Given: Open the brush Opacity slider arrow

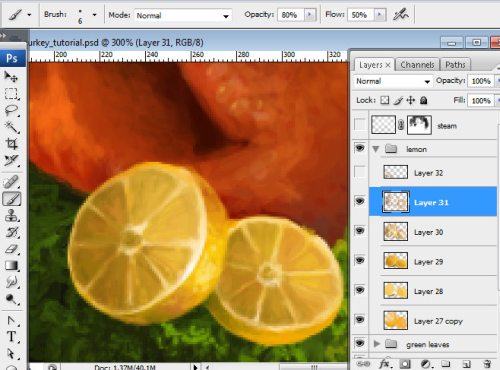Looking at the screenshot, I should click(x=310, y=15).
